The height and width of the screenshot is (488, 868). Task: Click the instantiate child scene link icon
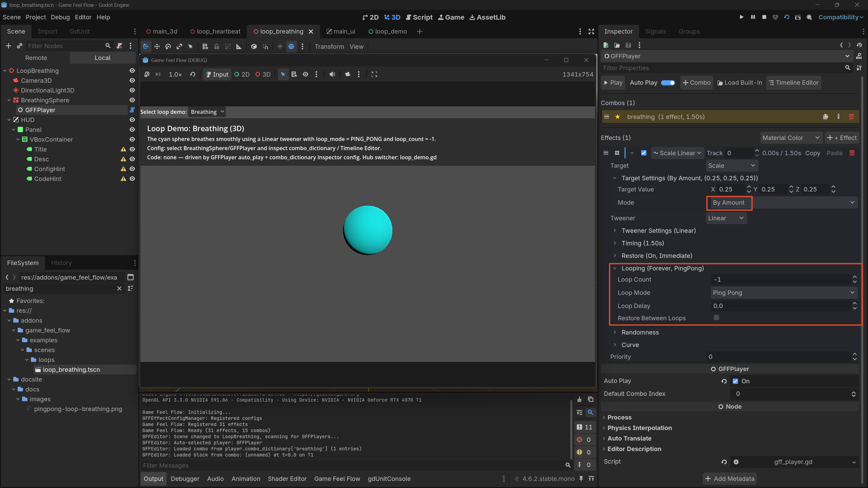click(x=20, y=46)
